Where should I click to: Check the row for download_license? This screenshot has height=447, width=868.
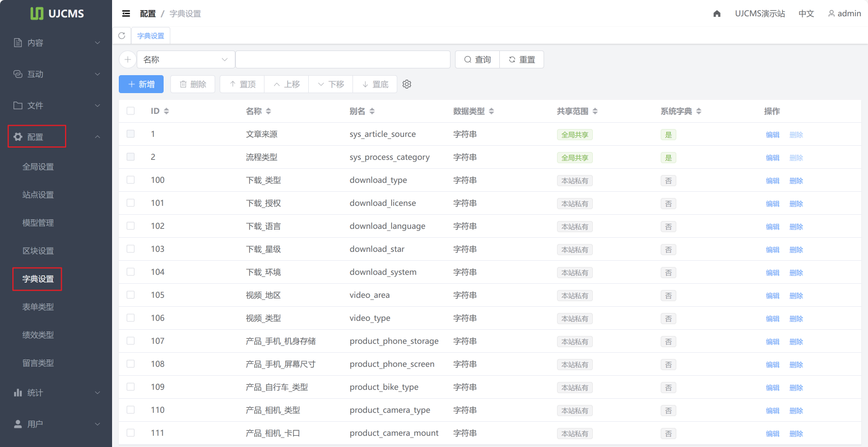(131, 203)
